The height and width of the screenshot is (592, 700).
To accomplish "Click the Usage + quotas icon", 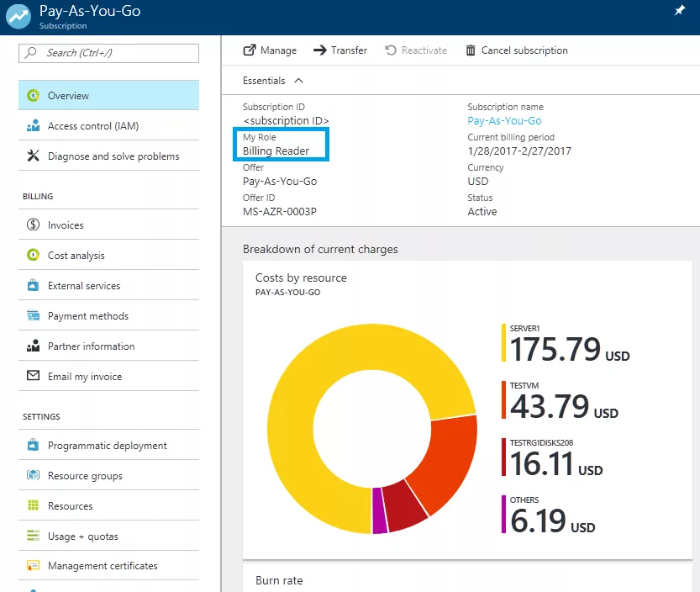I will coord(33,536).
